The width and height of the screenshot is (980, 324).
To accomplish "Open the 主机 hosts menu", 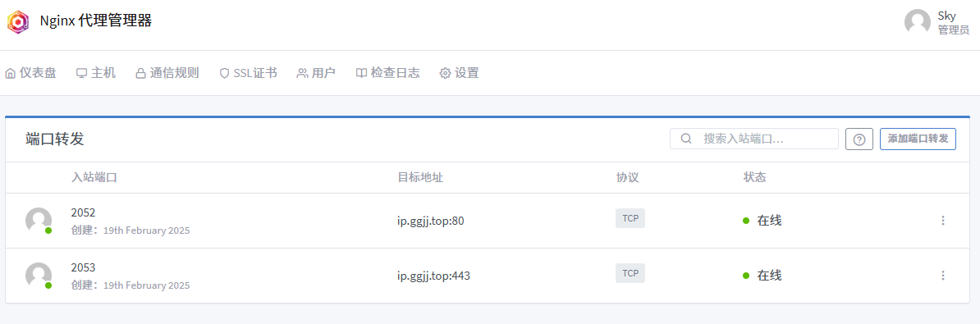I will click(x=96, y=73).
